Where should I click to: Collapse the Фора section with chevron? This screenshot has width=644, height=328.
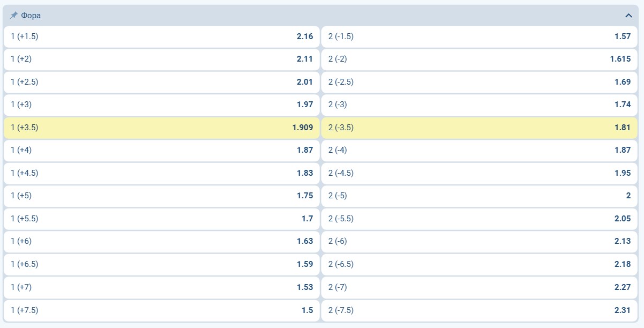click(x=628, y=16)
